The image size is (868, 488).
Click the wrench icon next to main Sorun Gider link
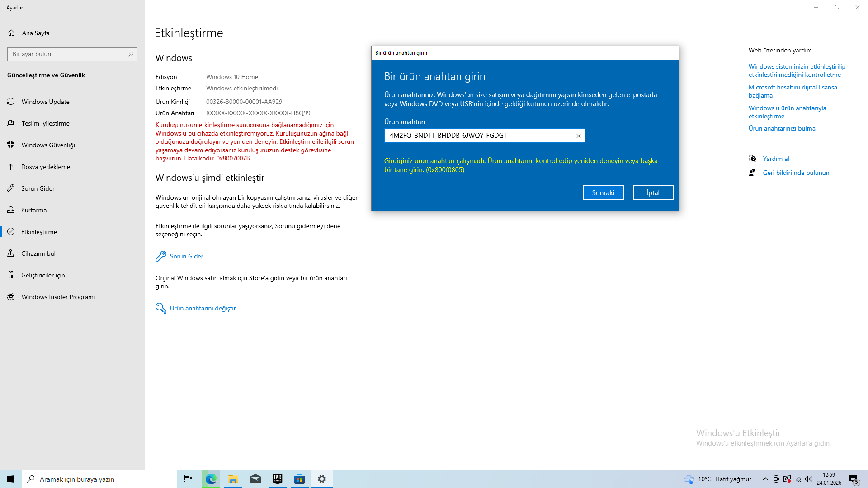pos(160,256)
